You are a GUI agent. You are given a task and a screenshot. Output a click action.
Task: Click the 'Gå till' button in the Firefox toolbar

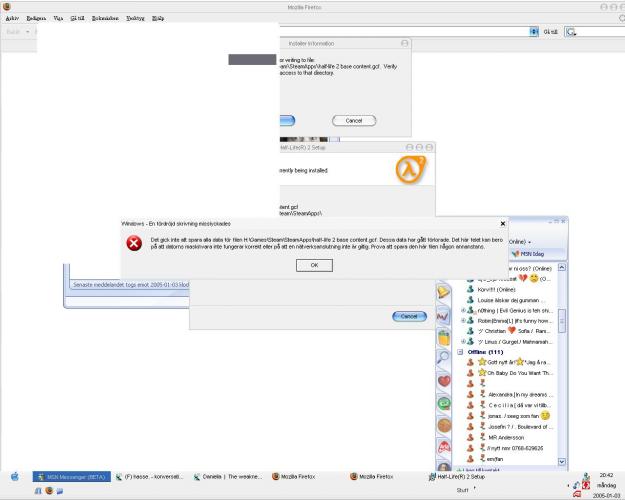coord(550,32)
